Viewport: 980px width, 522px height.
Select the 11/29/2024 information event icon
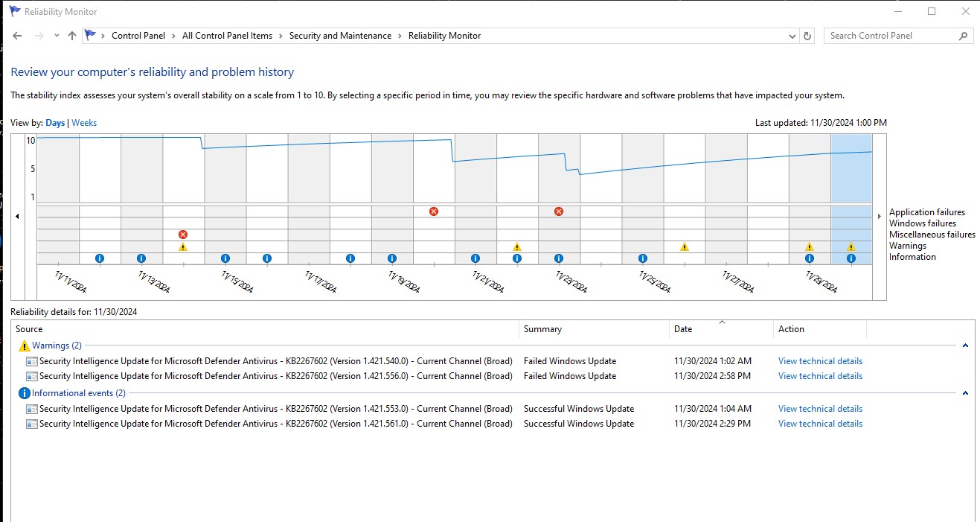810,258
